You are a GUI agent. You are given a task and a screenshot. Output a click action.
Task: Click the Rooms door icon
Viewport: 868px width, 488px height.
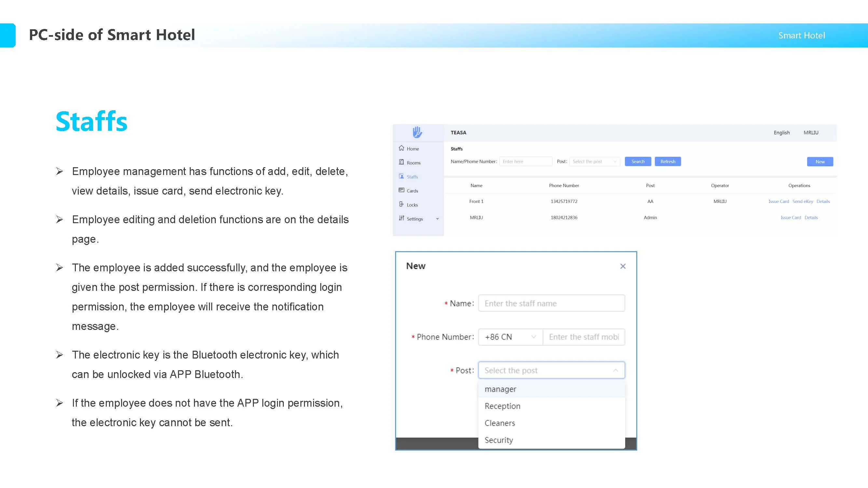coord(401,162)
